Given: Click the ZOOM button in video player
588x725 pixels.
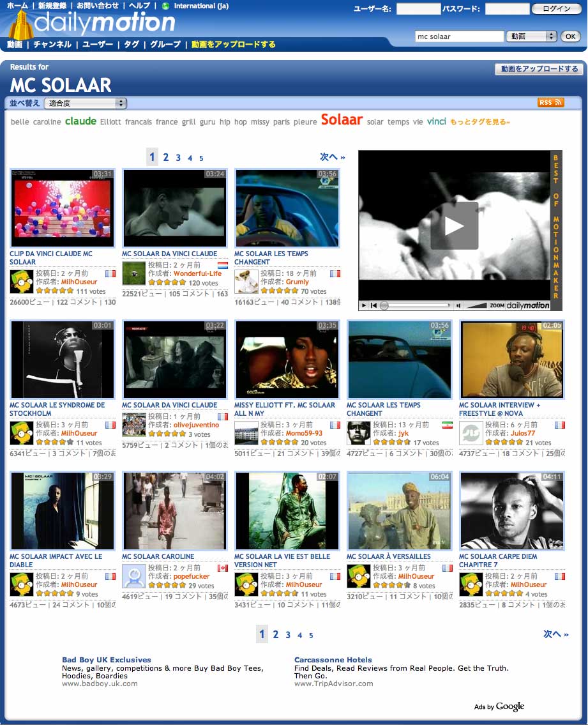Looking at the screenshot, I should (497, 305).
